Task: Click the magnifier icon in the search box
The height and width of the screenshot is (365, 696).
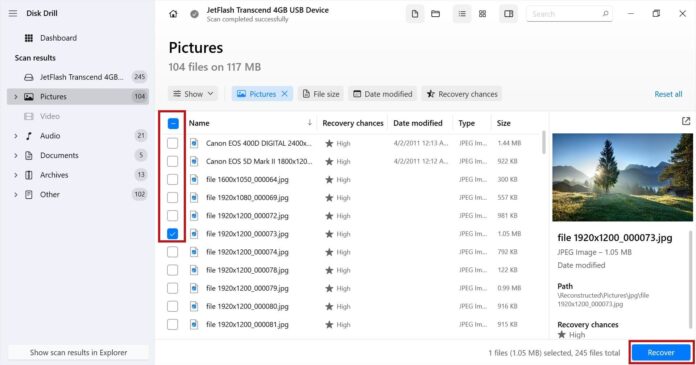Action: (605, 14)
